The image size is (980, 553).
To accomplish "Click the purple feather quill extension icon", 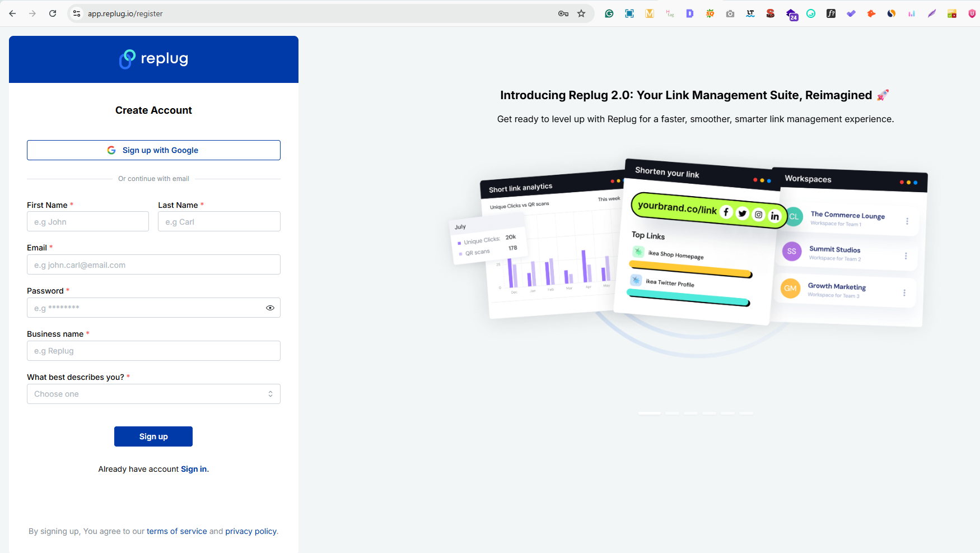I will pyautogui.click(x=932, y=13).
